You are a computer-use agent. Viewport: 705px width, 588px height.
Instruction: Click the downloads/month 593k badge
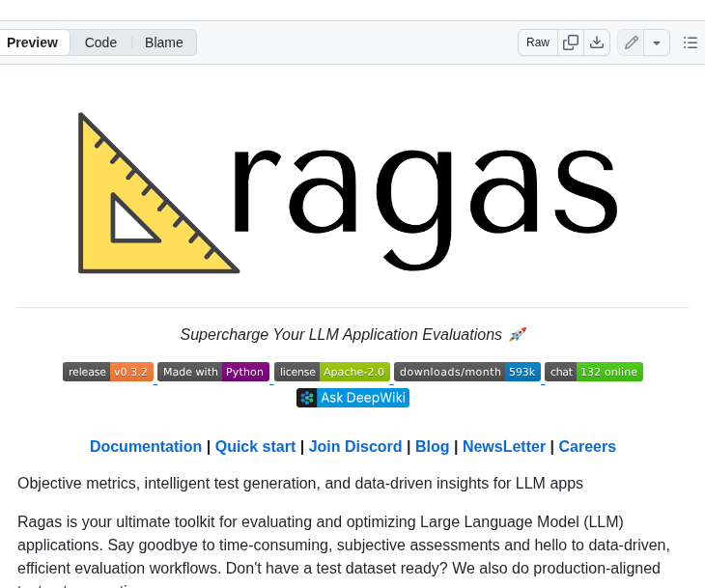467,372
